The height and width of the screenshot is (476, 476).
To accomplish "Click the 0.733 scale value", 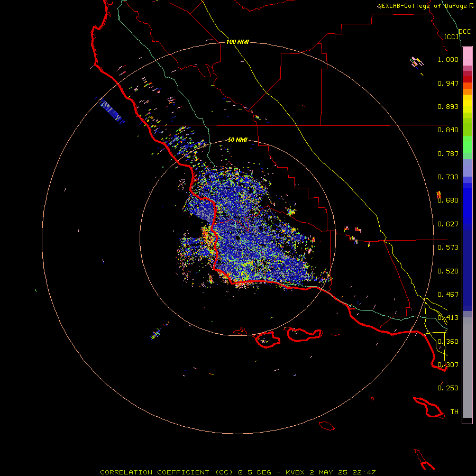I will (x=448, y=177).
